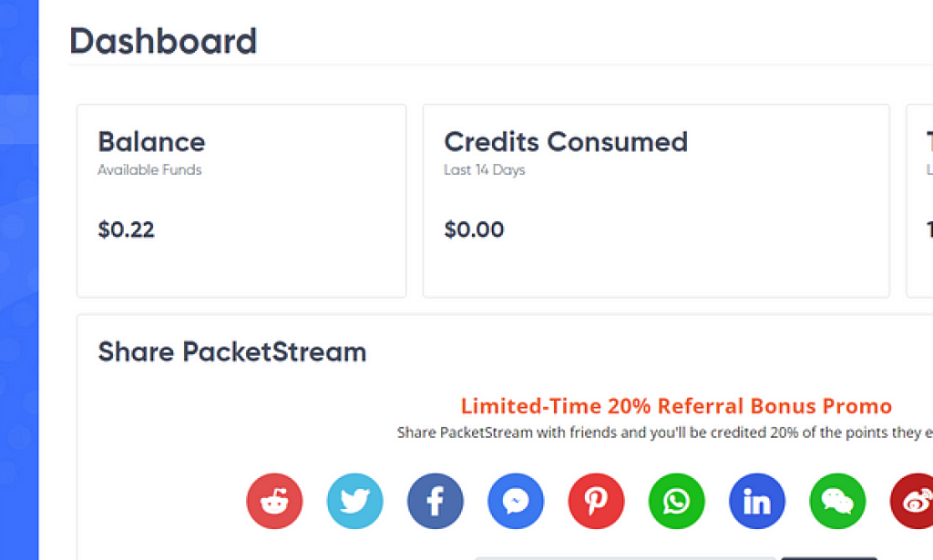The image size is (933, 560).
Task: Open the Share PacketStream section header
Action: click(231, 352)
